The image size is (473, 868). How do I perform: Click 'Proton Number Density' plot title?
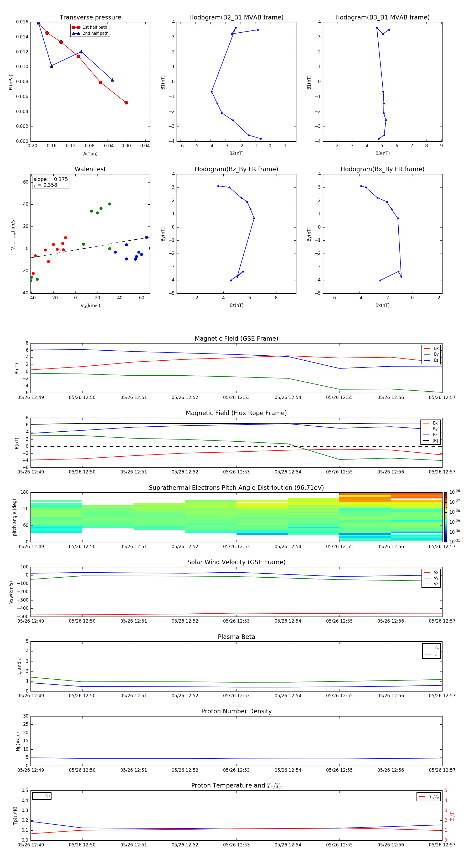(236, 711)
